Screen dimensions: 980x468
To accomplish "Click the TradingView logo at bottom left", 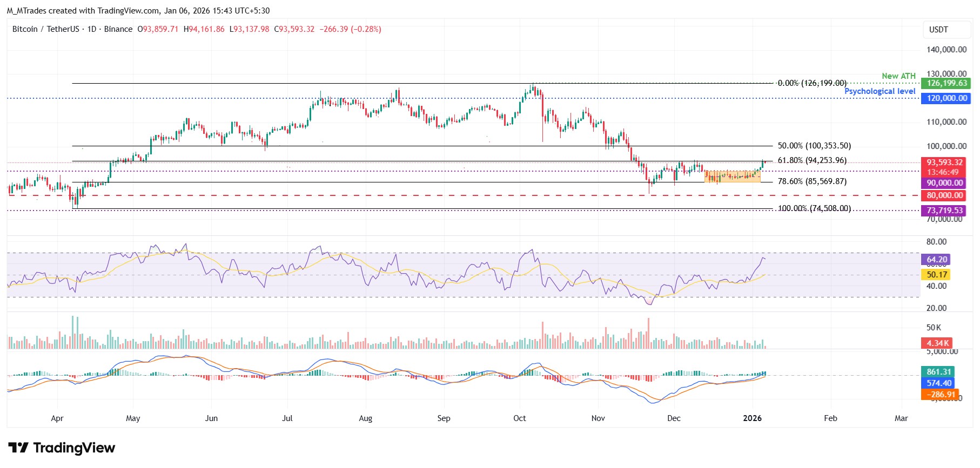I will tap(62, 448).
